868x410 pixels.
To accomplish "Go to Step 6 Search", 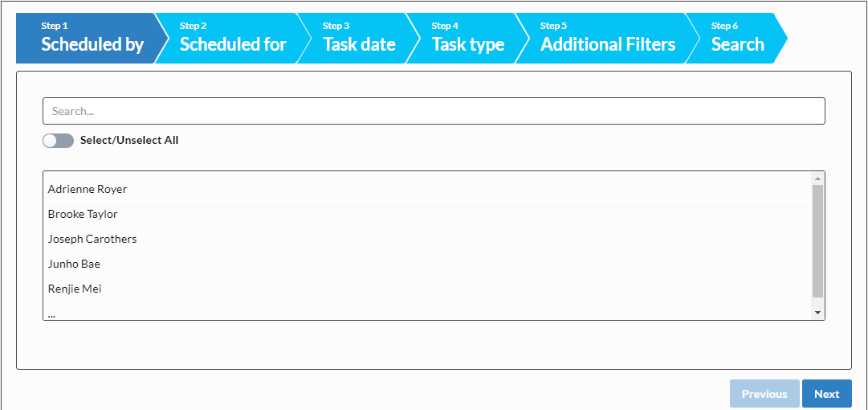I will click(x=737, y=39).
